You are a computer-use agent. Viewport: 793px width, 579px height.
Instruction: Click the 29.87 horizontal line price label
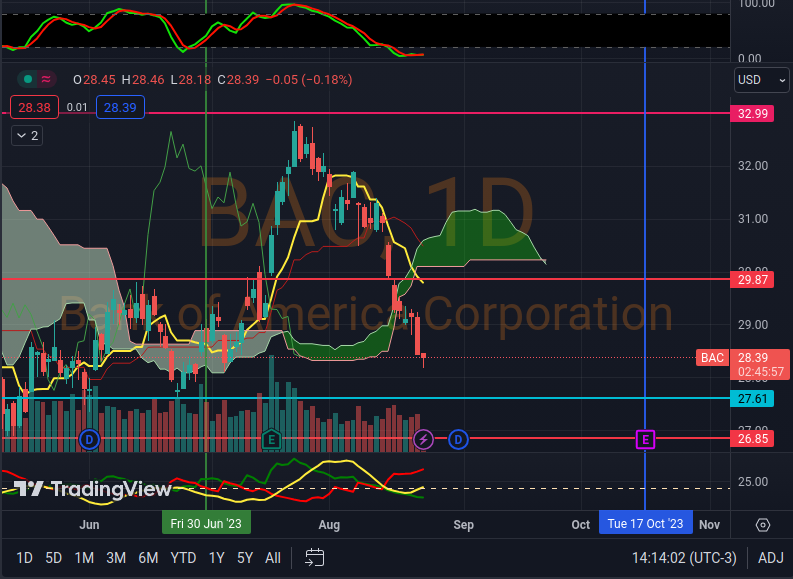coord(752,280)
